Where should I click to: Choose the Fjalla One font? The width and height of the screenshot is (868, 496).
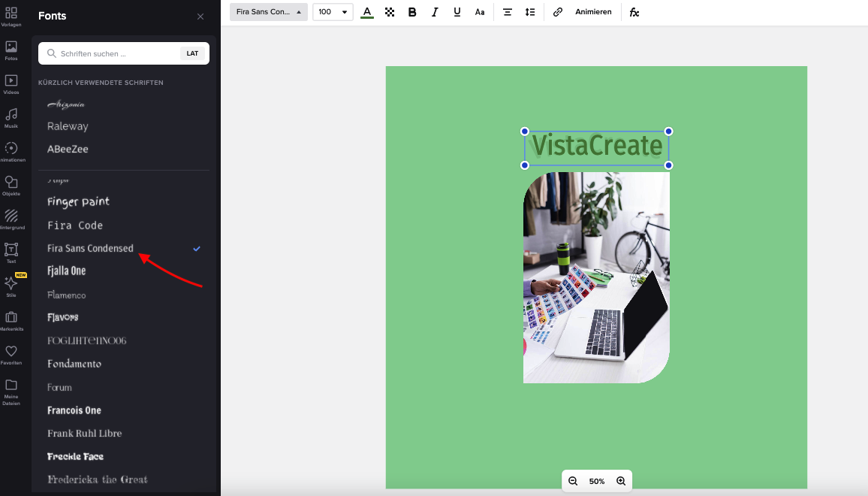tap(66, 271)
